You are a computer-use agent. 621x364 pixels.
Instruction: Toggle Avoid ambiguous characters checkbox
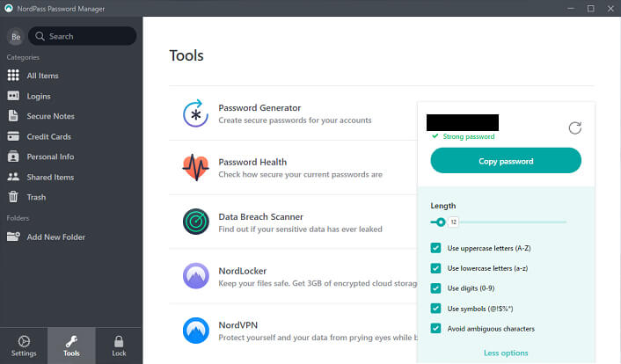(435, 328)
